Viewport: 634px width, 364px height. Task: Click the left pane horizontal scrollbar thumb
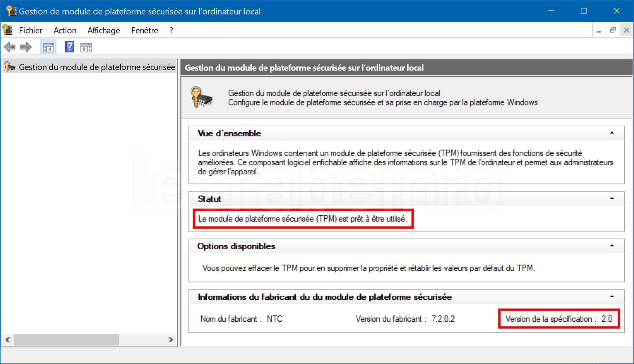tap(66, 340)
